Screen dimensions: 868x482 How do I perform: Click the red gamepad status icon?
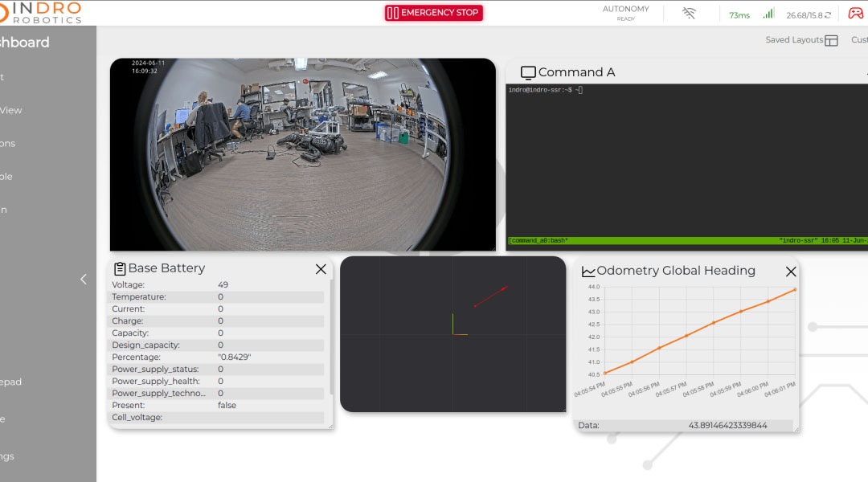[x=854, y=13]
